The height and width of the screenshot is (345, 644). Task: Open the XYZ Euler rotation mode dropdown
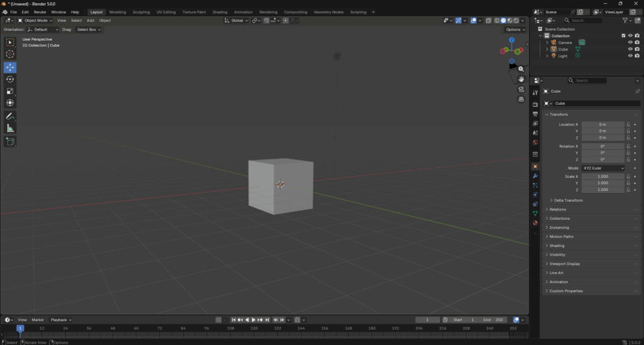pos(603,168)
